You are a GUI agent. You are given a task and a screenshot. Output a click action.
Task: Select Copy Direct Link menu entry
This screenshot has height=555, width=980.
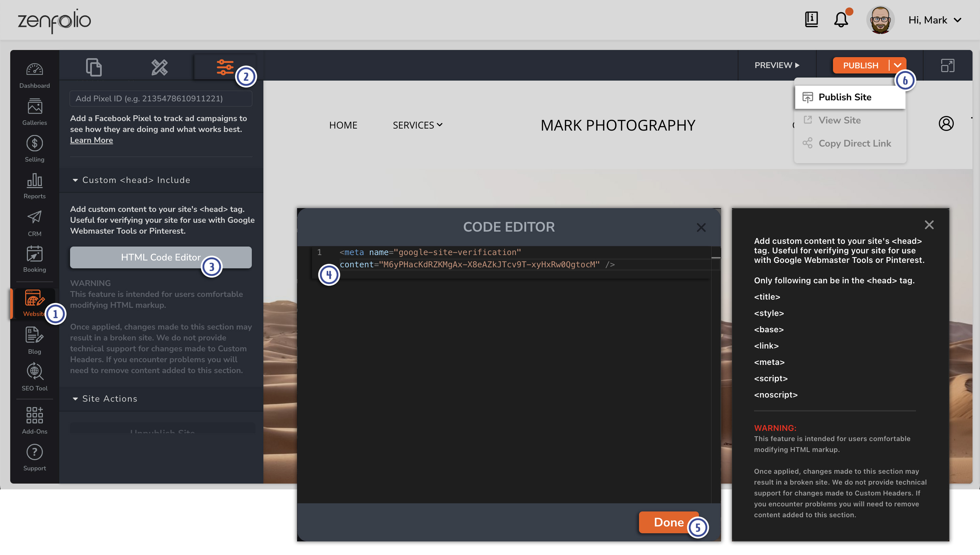point(854,144)
